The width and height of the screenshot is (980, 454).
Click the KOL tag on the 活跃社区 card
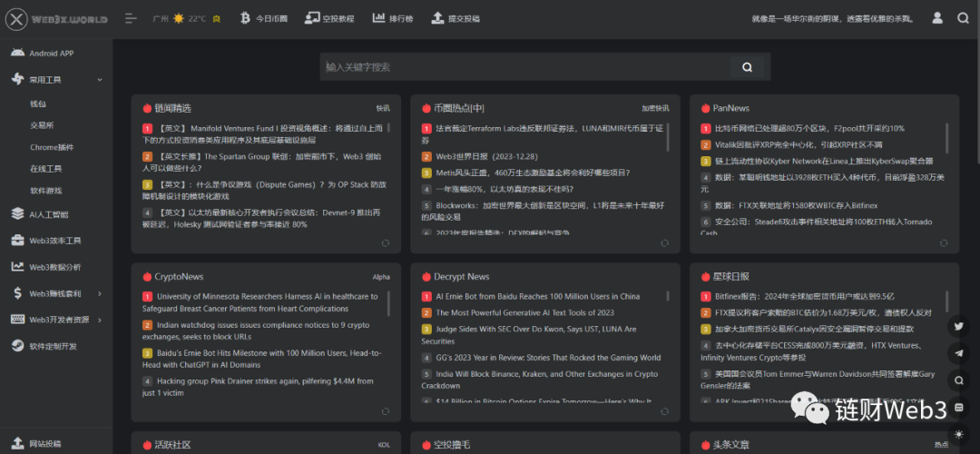[384, 445]
